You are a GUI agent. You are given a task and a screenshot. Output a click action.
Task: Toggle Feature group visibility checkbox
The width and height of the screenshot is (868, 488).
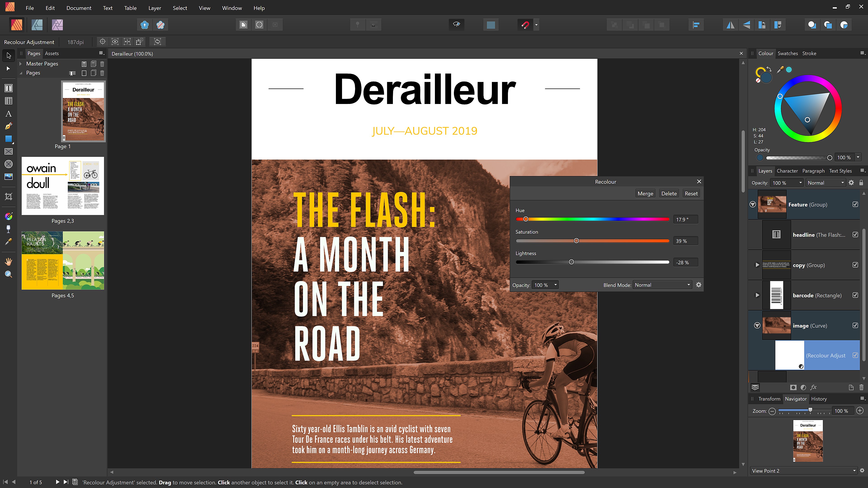[855, 204]
